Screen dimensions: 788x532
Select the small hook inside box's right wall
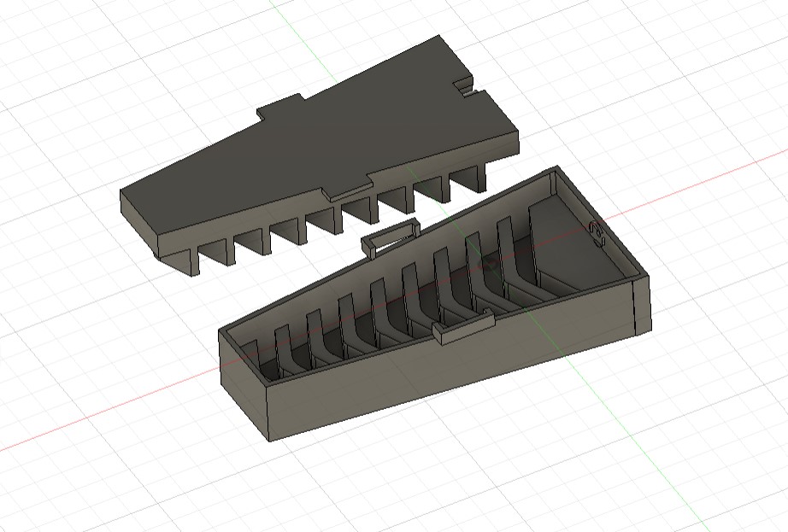pyautogui.click(x=597, y=232)
